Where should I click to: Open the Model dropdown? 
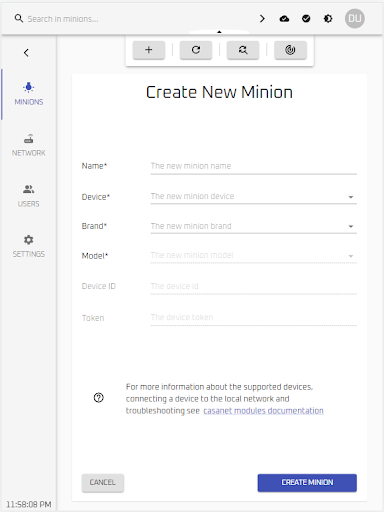254,255
